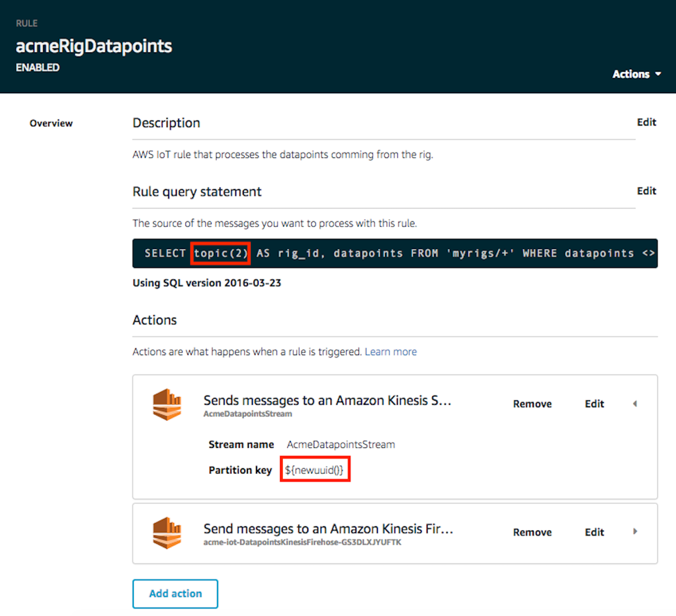Expand the Kinesis Firehose action details
Screen dimensions: 676x616
635,531
